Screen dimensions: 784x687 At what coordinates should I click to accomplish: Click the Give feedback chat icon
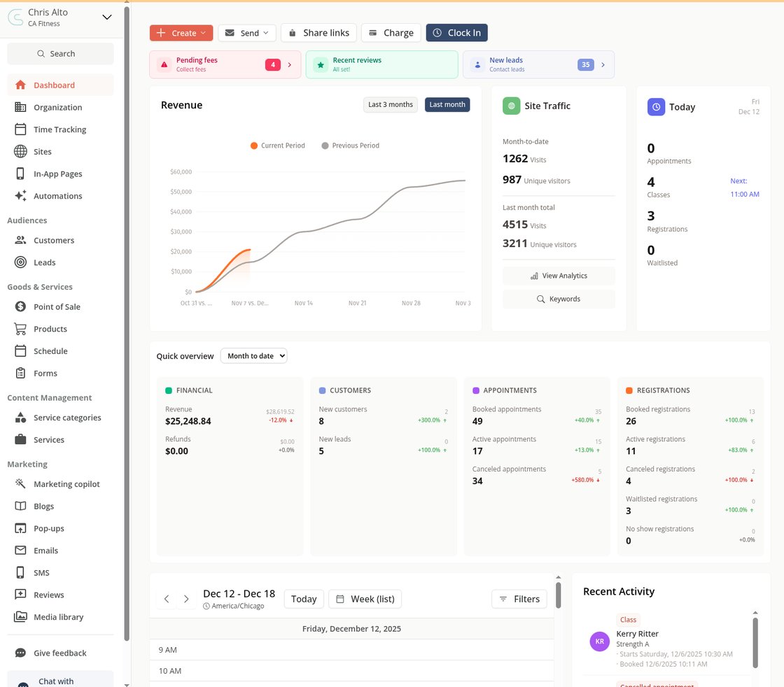[x=20, y=653]
